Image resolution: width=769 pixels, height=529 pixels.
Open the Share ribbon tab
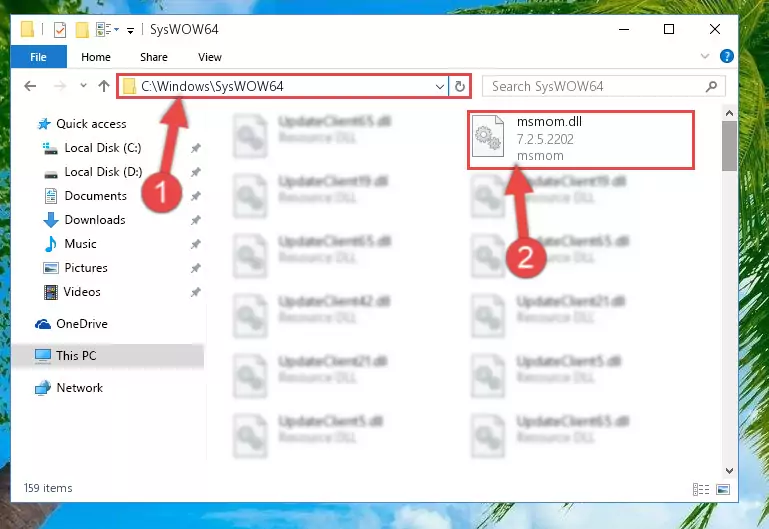(154, 57)
